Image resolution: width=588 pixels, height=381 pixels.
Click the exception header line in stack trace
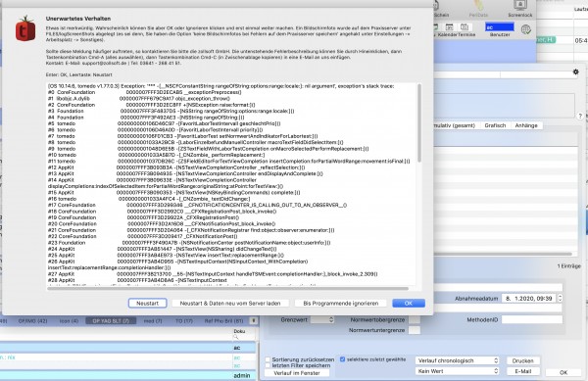tap(220, 86)
